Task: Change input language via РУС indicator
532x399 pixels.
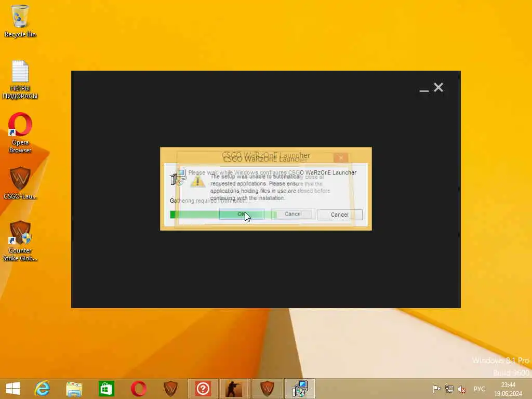Action: click(x=480, y=389)
